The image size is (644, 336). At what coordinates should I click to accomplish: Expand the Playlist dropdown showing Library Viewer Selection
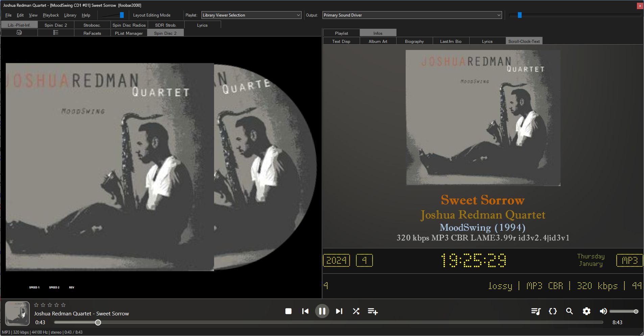pos(252,15)
